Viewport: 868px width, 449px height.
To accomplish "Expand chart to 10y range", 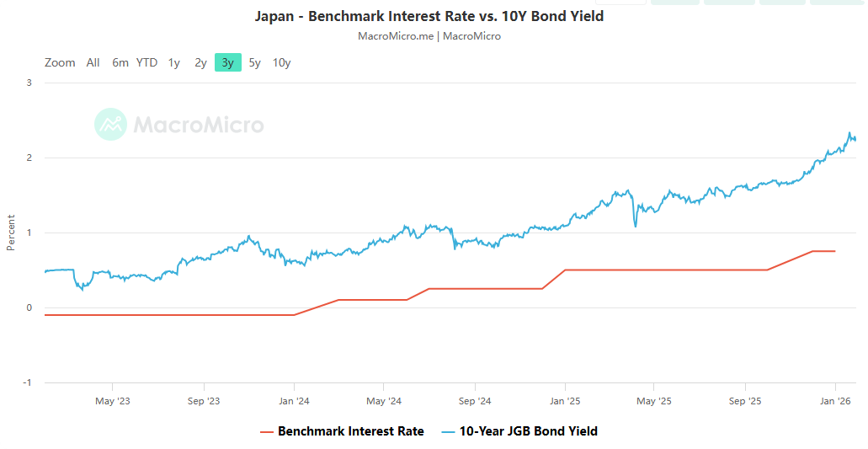I will [x=282, y=62].
